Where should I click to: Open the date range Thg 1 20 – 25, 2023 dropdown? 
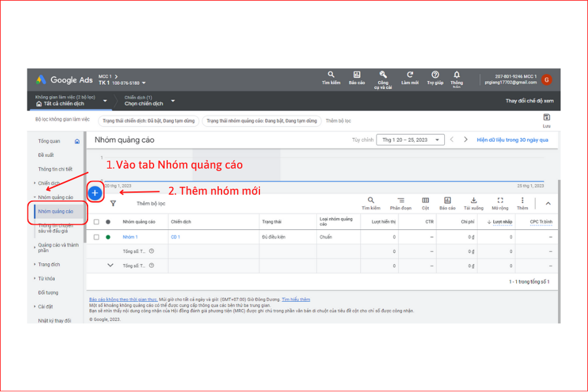click(410, 140)
